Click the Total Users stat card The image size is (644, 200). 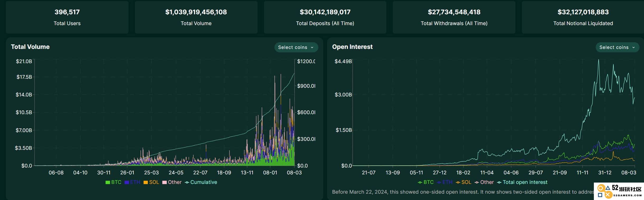pyautogui.click(x=67, y=17)
